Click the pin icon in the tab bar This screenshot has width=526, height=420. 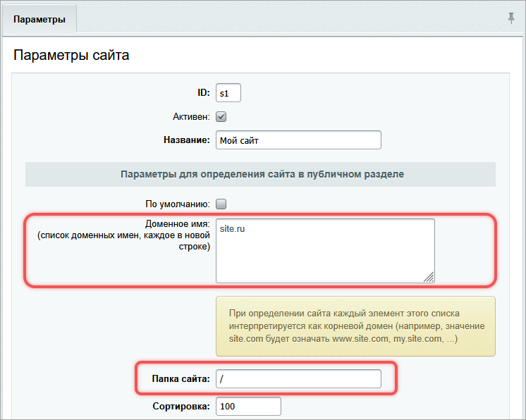pyautogui.click(x=511, y=18)
